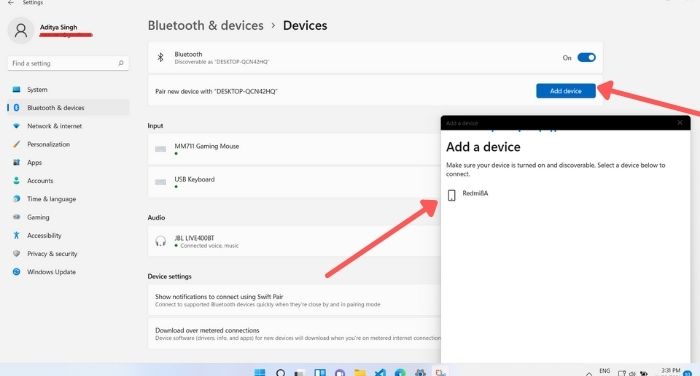The width and height of the screenshot is (700, 376).
Task: Click the keyboard icon beside USB Keyboard
Action: click(161, 182)
